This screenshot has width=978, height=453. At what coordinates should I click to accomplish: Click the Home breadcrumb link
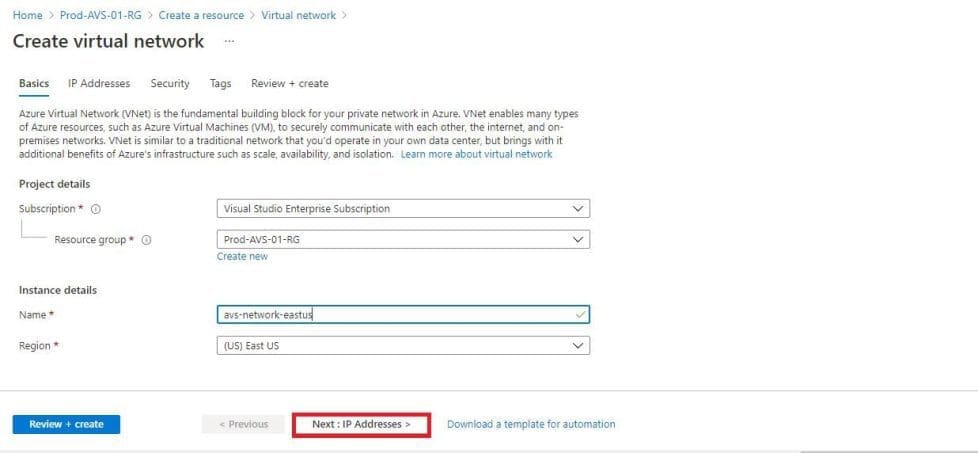click(27, 16)
